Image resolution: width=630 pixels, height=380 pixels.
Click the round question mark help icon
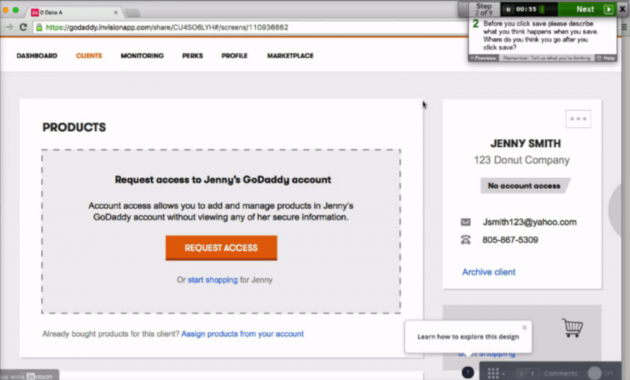pos(468,372)
